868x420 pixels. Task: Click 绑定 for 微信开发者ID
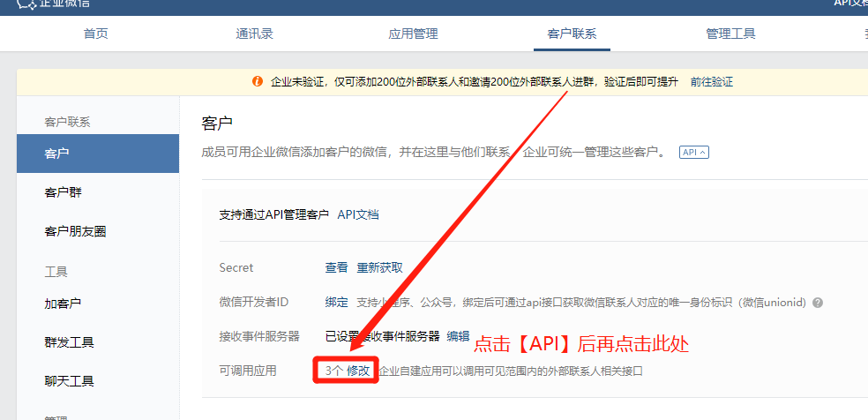point(336,302)
